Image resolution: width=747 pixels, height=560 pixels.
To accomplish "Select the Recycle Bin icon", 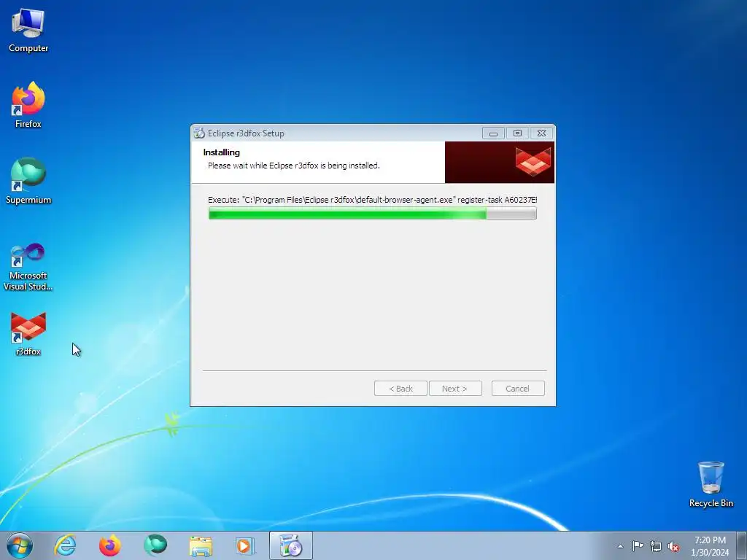I will [x=711, y=484].
